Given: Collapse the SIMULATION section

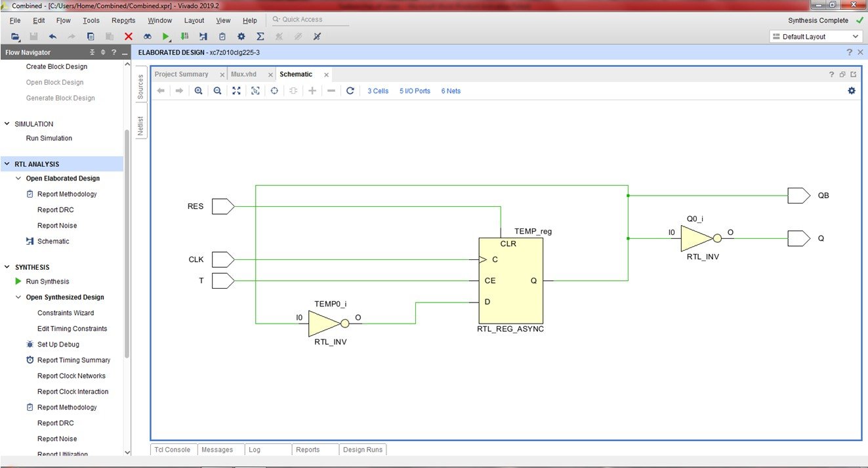Looking at the screenshot, I should coord(8,124).
